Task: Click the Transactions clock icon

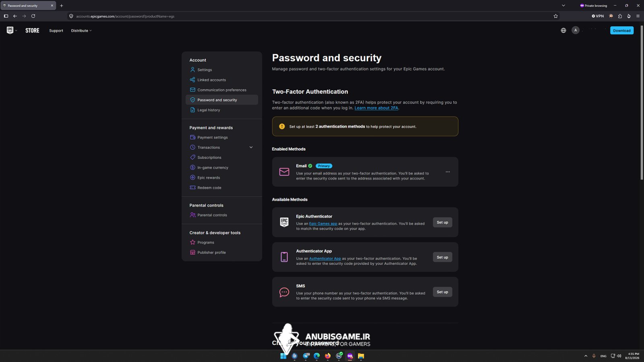Action: pyautogui.click(x=192, y=147)
